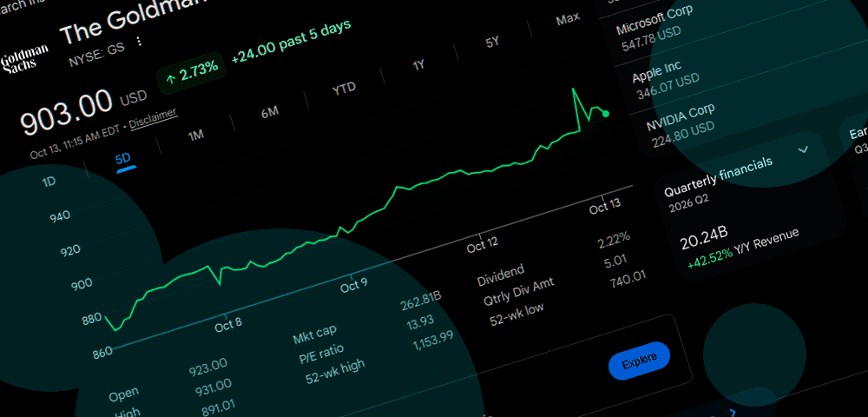Screen dimensions: 868x417
Task: Click the Qtrly Div Amt label
Action: coord(518,293)
